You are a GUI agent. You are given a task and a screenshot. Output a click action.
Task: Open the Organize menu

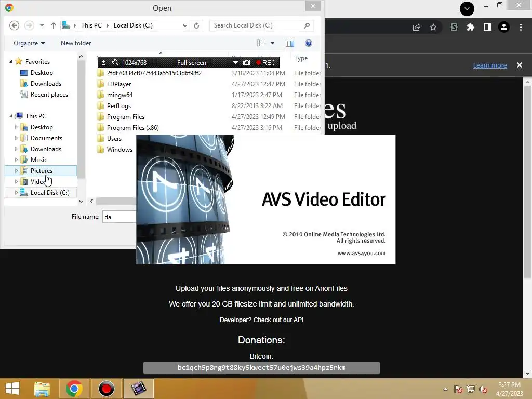29,43
